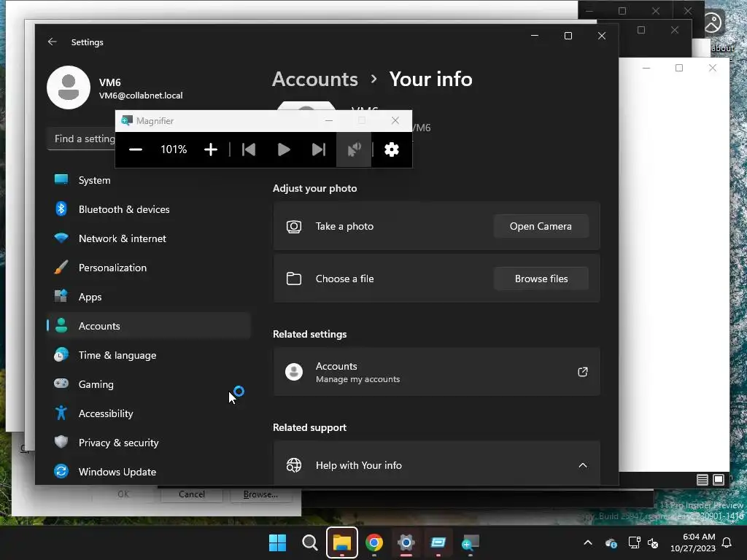Viewport: 747px width, 560px height.
Task: Click details view icon in background window
Action: pyautogui.click(x=703, y=480)
